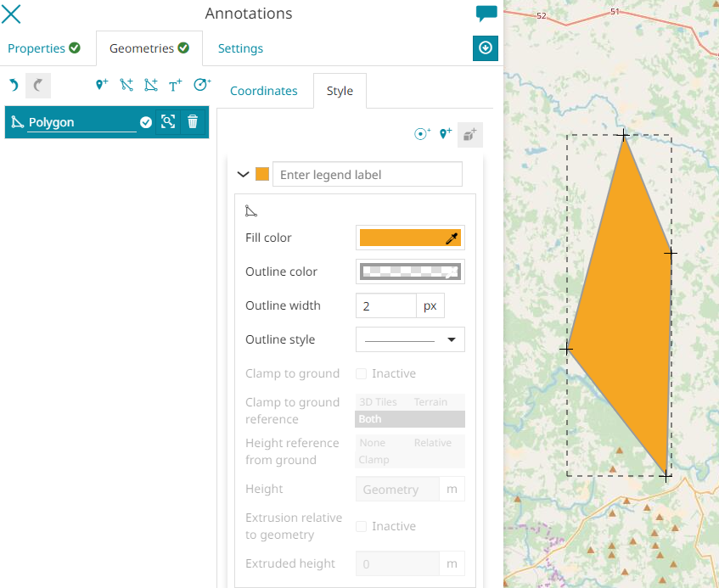
Task: Zoom to the Polygon geometry
Action: pos(168,122)
